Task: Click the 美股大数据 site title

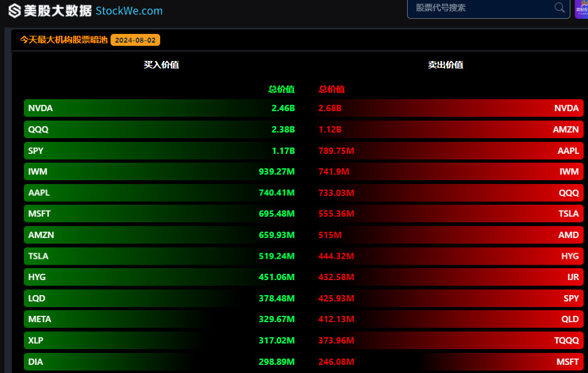Action: [58, 11]
